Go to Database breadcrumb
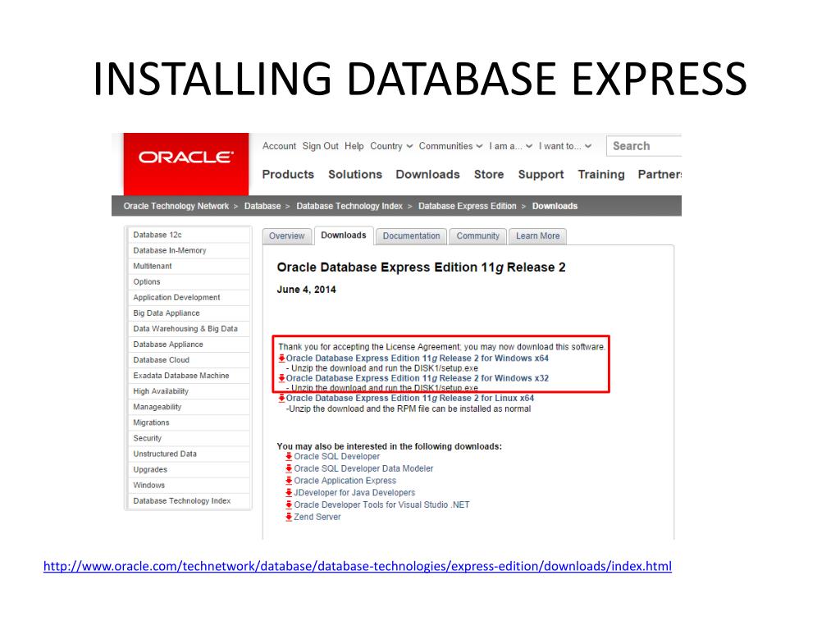The height and width of the screenshot is (630, 840). point(262,206)
